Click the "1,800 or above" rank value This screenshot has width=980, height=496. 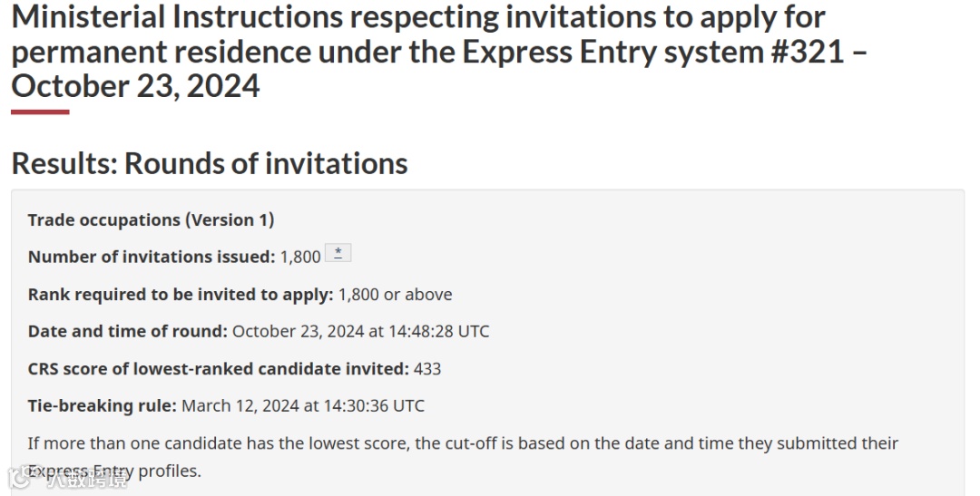pyautogui.click(x=396, y=294)
